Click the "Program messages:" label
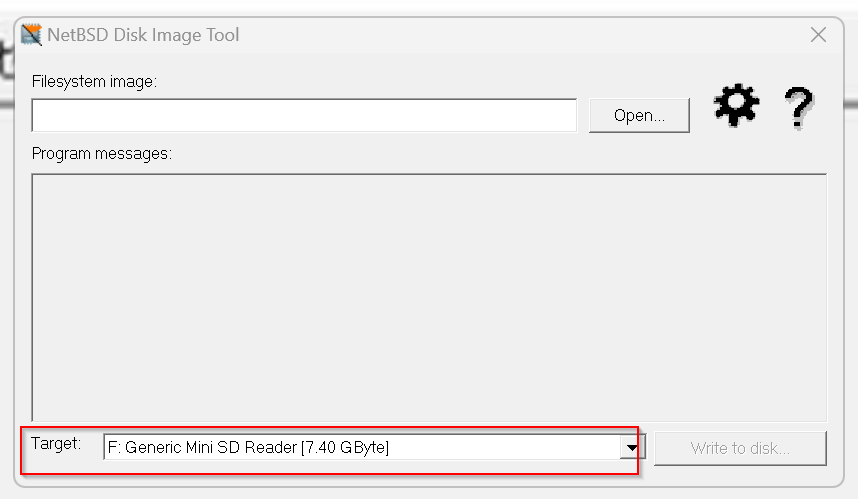 coord(102,154)
